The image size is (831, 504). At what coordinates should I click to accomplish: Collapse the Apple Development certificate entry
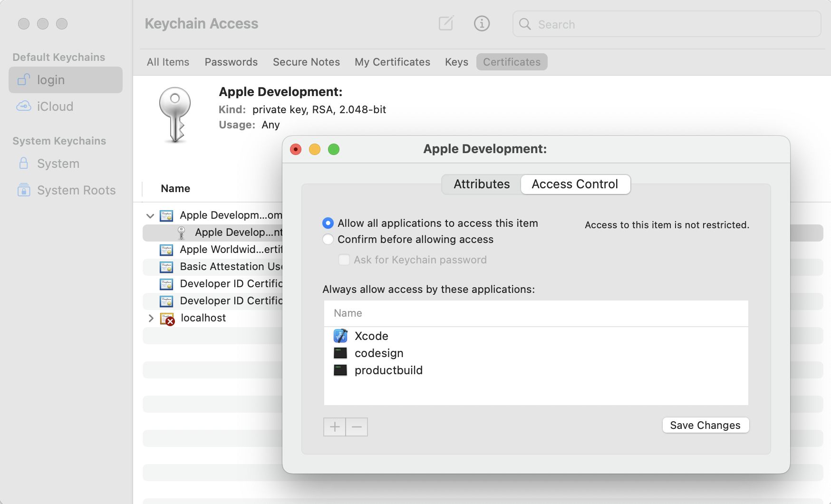pos(150,215)
